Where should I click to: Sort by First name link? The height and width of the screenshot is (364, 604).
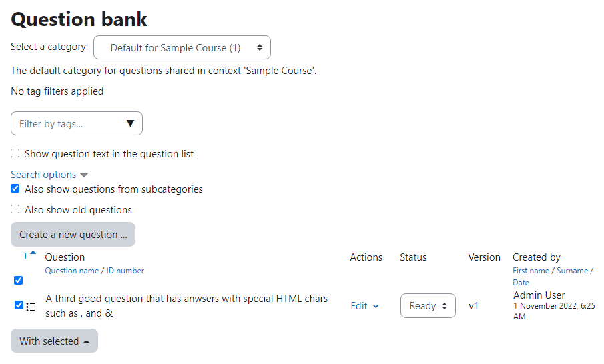click(x=531, y=271)
